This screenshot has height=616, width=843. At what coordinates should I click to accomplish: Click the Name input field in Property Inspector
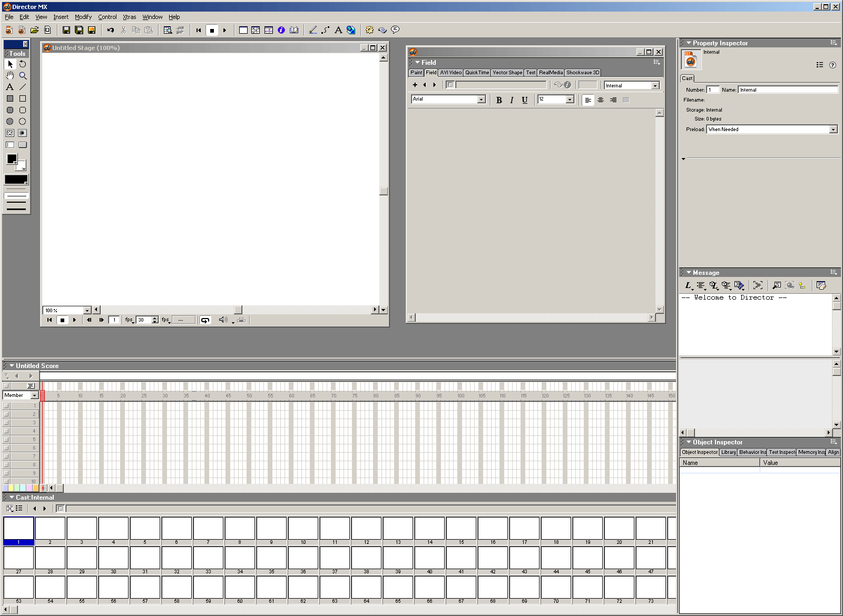point(788,90)
